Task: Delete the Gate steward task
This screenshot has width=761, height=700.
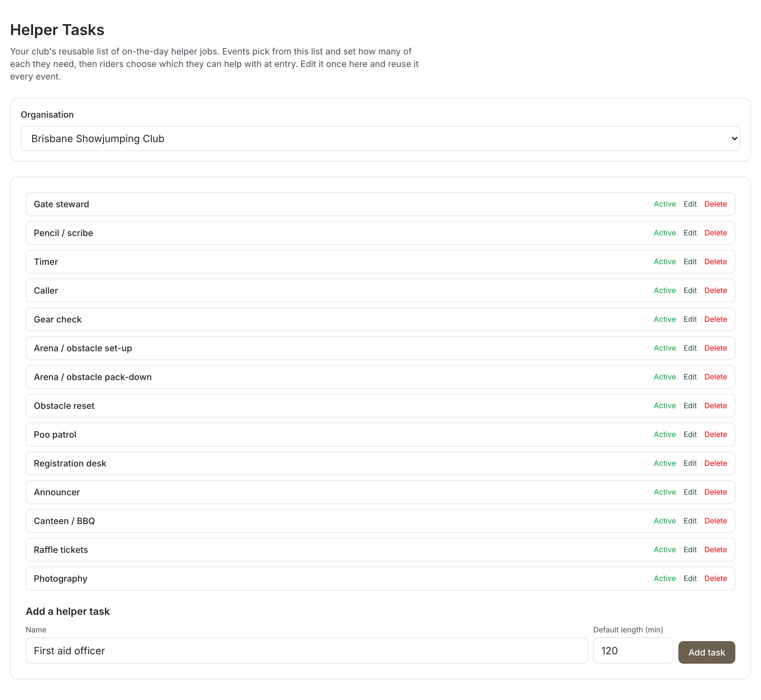Action: (716, 204)
